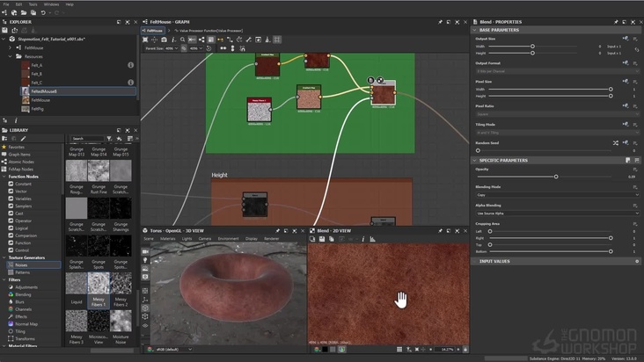644x362 pixels.
Task: Adjust the Opacity slider
Action: pos(555,177)
